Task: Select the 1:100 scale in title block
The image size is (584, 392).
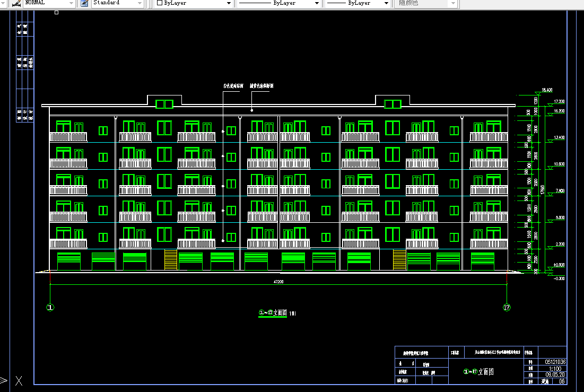Action: (x=555, y=369)
